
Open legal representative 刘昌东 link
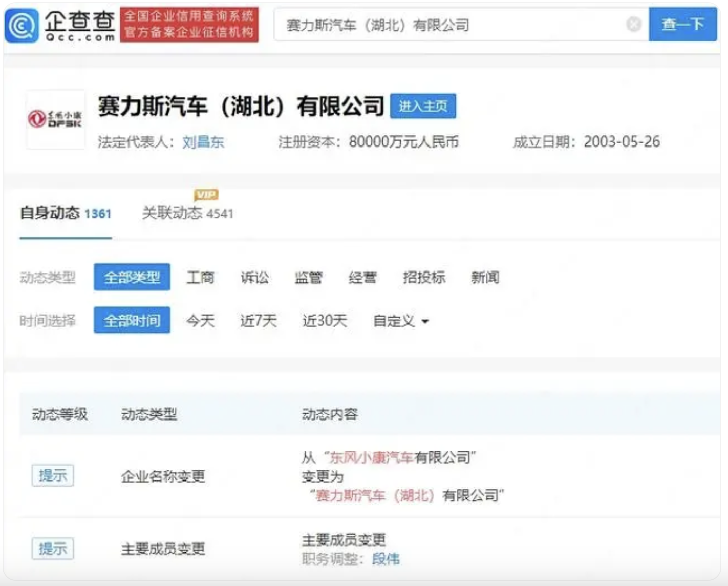point(203,142)
